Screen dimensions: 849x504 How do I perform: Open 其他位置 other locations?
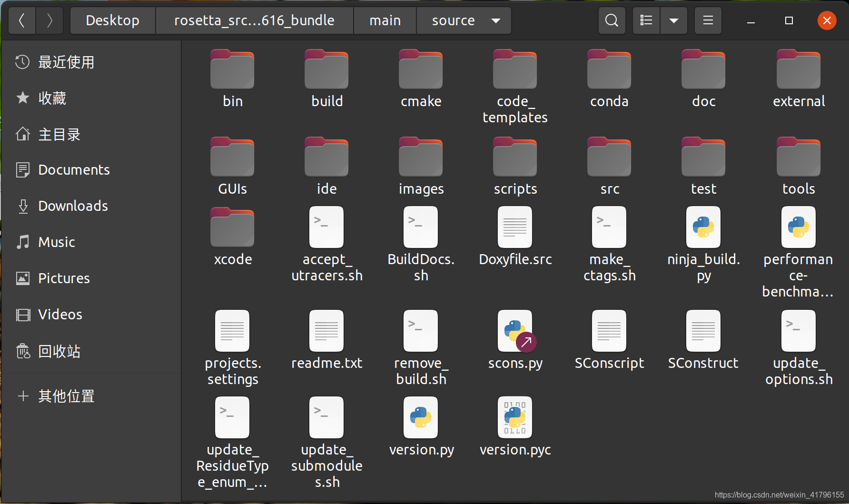click(x=90, y=396)
